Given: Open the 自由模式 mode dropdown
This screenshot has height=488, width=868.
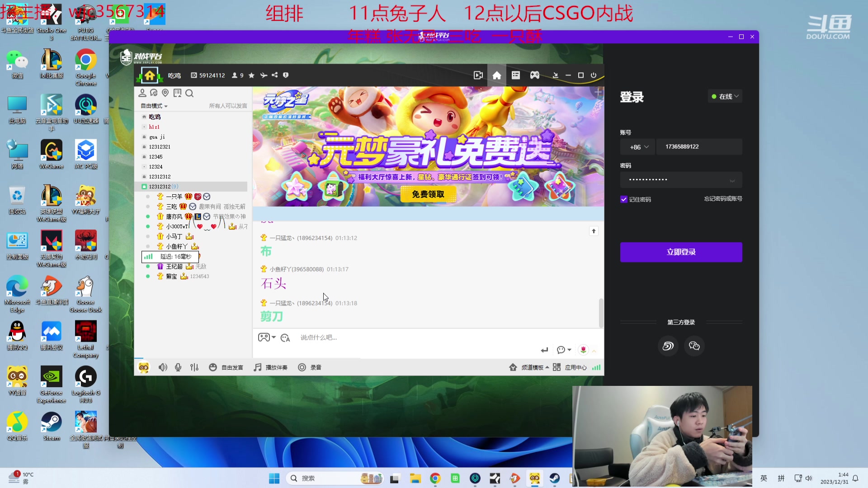Looking at the screenshot, I should (x=154, y=106).
